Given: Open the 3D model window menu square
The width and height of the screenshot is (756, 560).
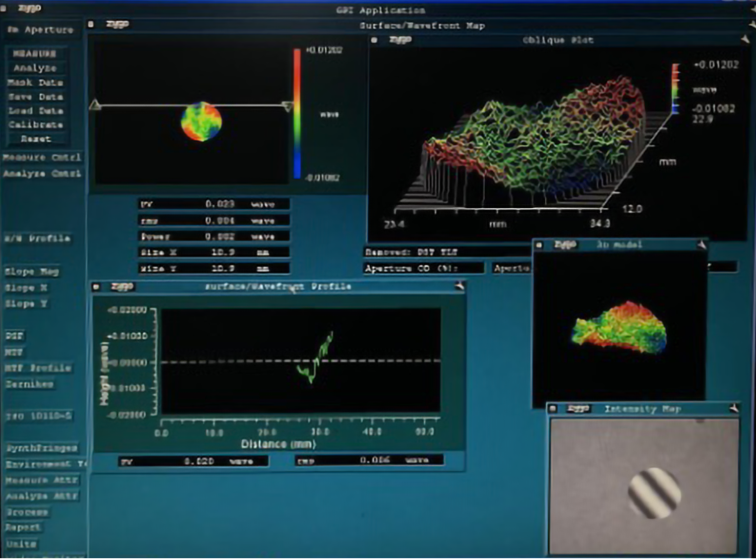Looking at the screenshot, I should point(539,245).
